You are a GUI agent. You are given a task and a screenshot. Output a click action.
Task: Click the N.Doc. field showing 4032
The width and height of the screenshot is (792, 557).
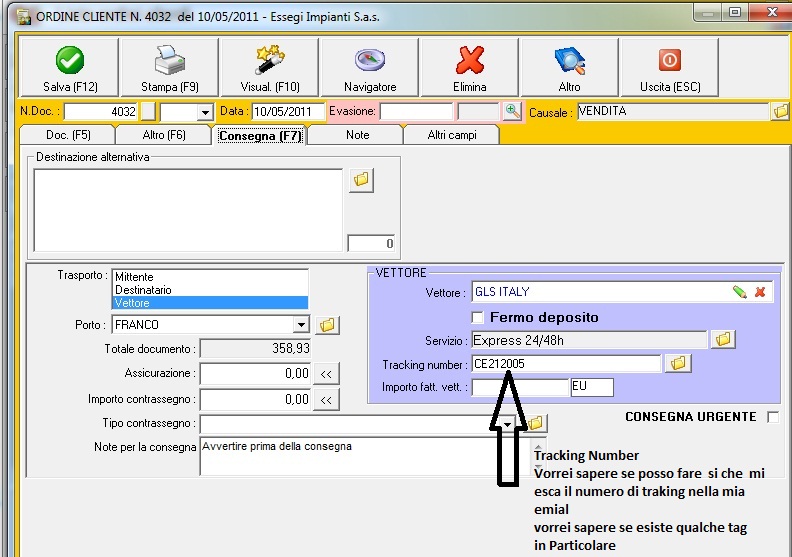pos(101,112)
